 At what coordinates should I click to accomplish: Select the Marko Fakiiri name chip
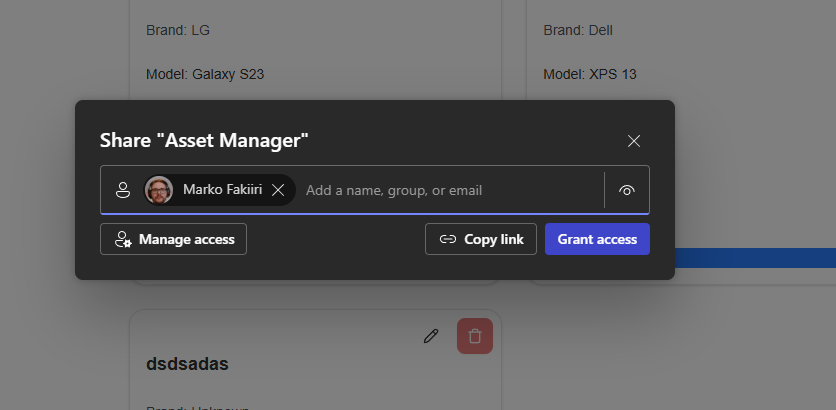(x=222, y=190)
